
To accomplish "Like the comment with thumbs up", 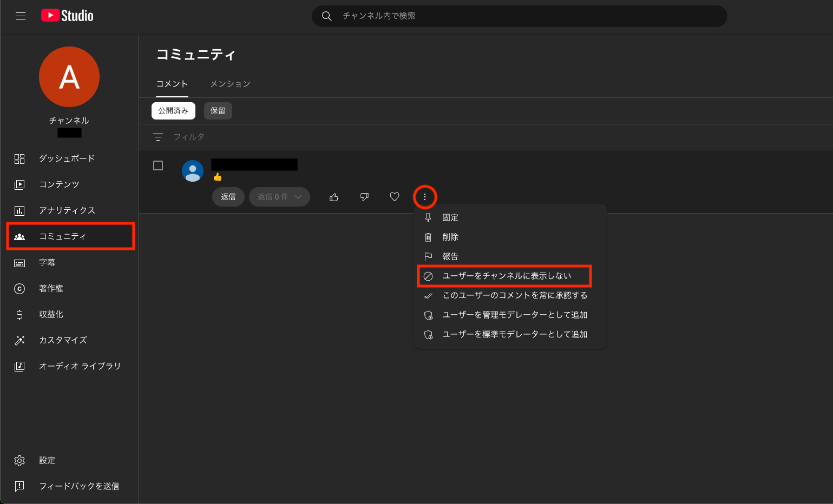I will point(334,197).
